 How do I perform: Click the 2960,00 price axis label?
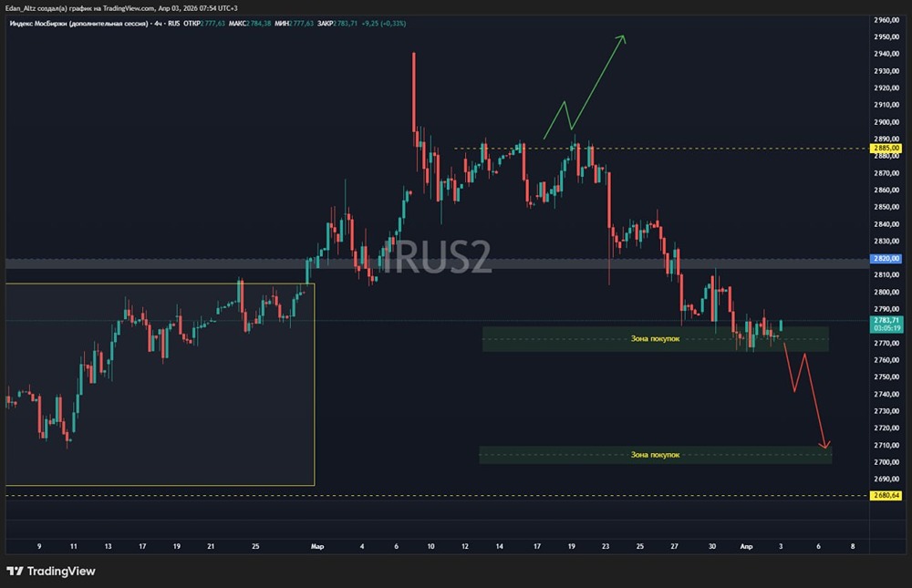pyautogui.click(x=886, y=20)
